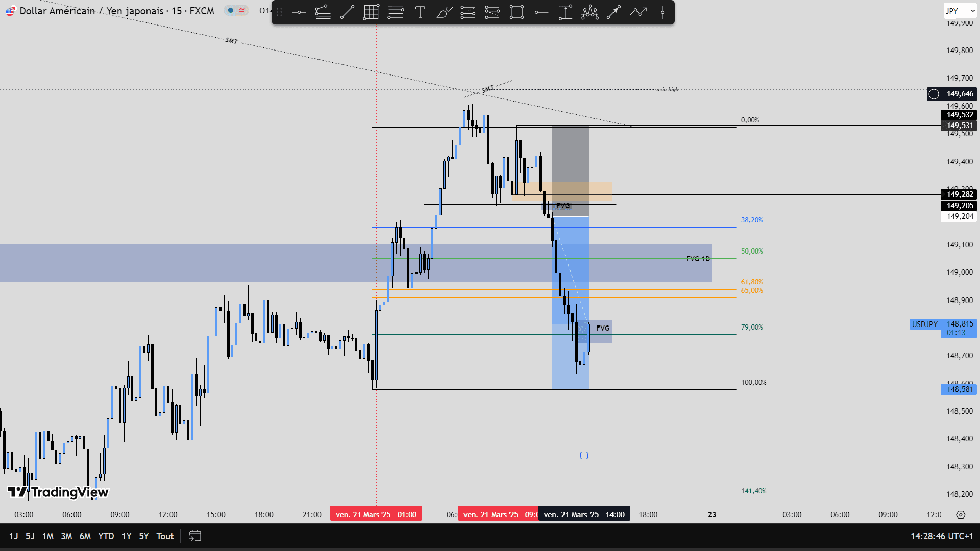Open the go to date calendar

195,536
